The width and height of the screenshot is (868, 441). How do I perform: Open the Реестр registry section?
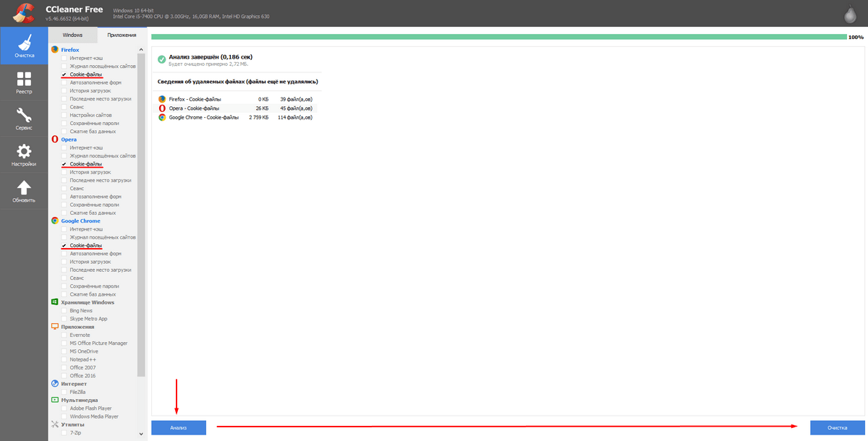(24, 83)
